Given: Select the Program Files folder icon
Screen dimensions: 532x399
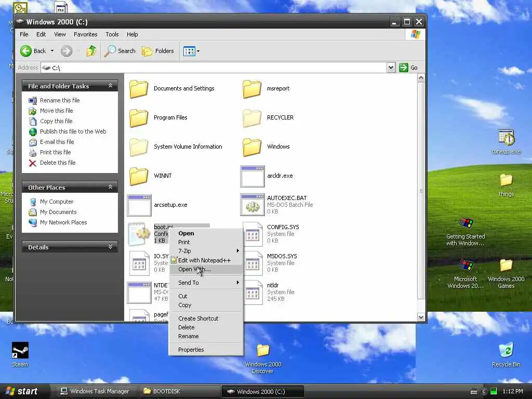Looking at the screenshot, I should (139, 118).
